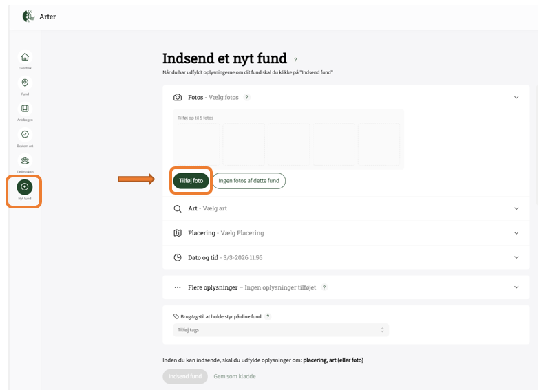Open the Tilføj tags dropdown
The image size is (539, 392).
280,330
